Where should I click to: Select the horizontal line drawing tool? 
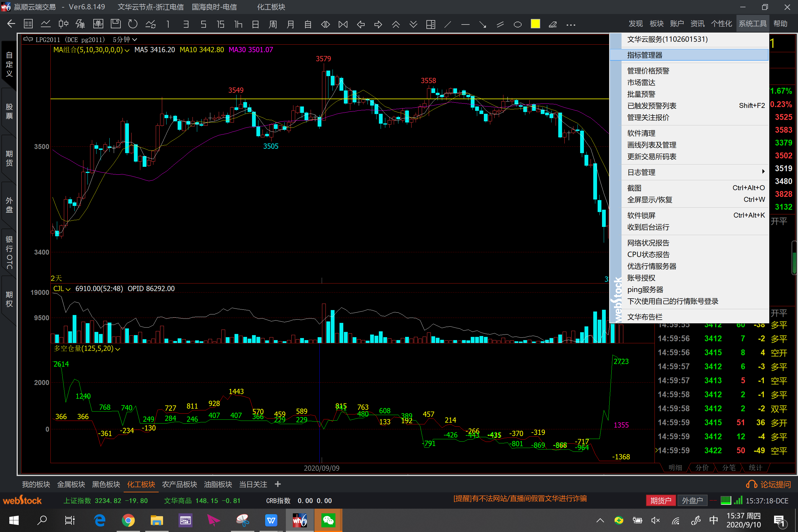tap(466, 24)
